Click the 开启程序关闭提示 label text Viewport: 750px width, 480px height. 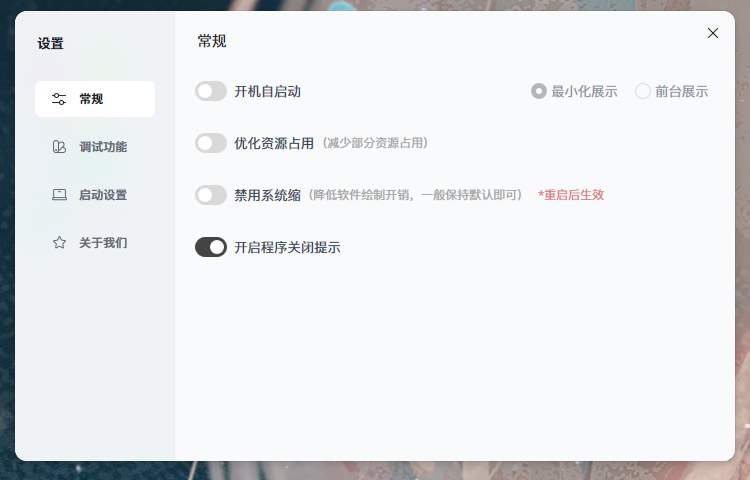(x=288, y=247)
